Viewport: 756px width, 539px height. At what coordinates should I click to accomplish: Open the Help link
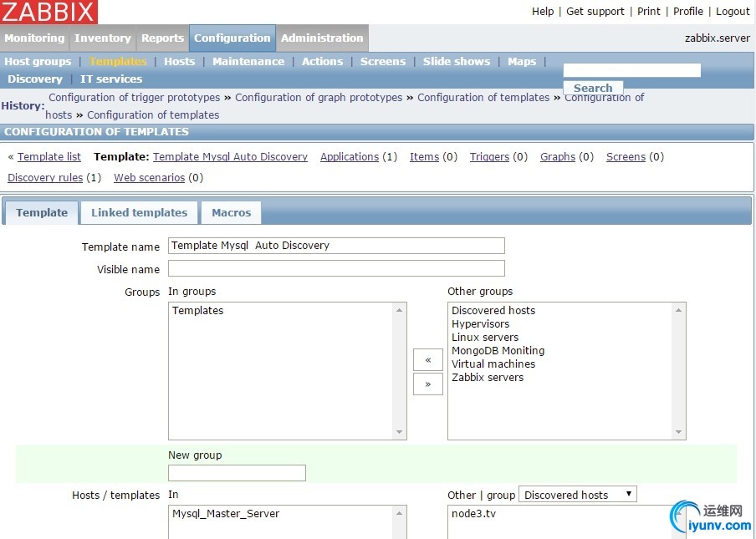pos(543,12)
